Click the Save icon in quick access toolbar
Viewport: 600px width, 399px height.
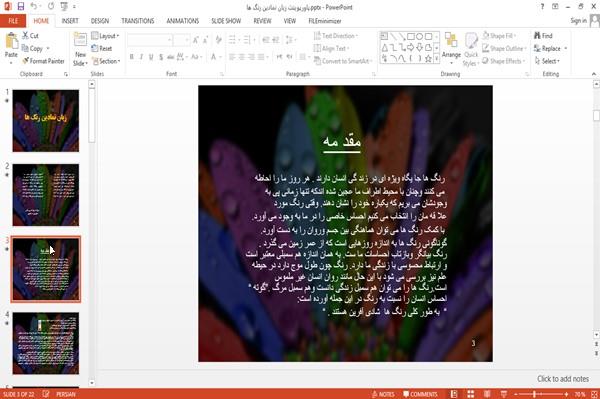(21, 7)
